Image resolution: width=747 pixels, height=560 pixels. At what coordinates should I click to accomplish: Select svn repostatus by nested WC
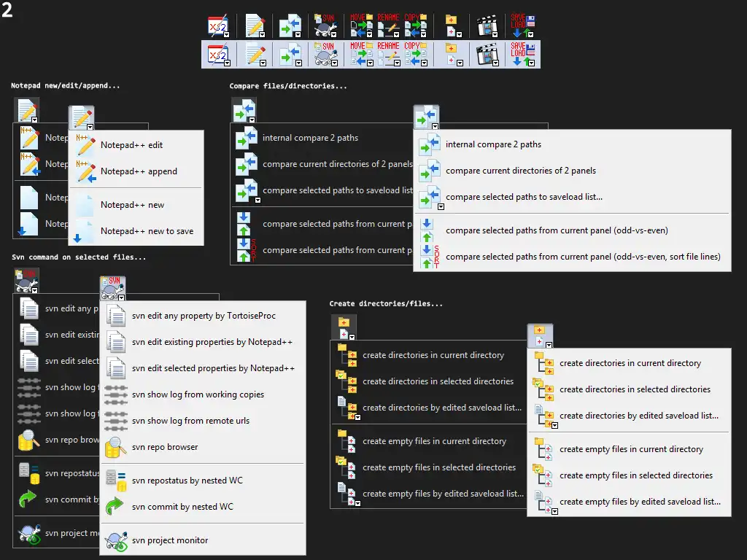pyautogui.click(x=203, y=481)
